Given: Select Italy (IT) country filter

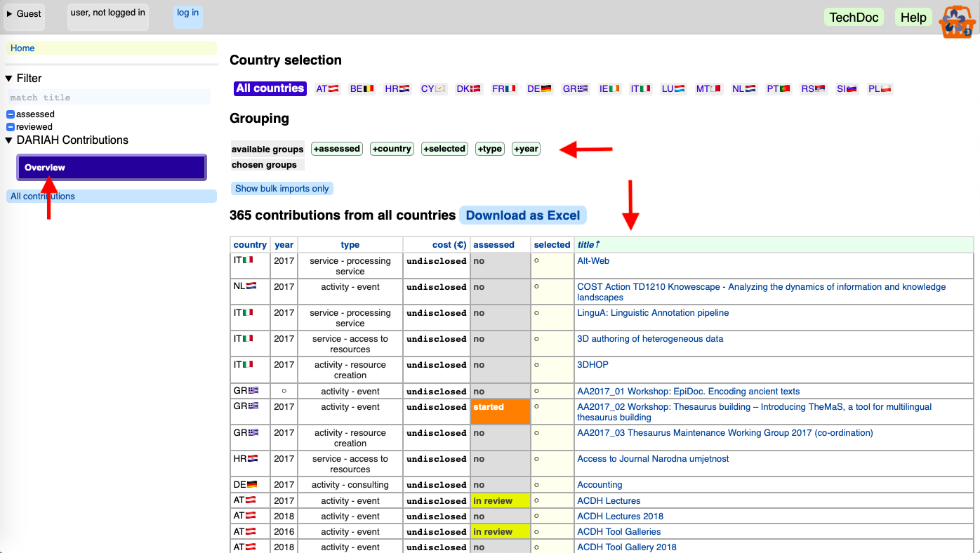Looking at the screenshot, I should pos(640,88).
